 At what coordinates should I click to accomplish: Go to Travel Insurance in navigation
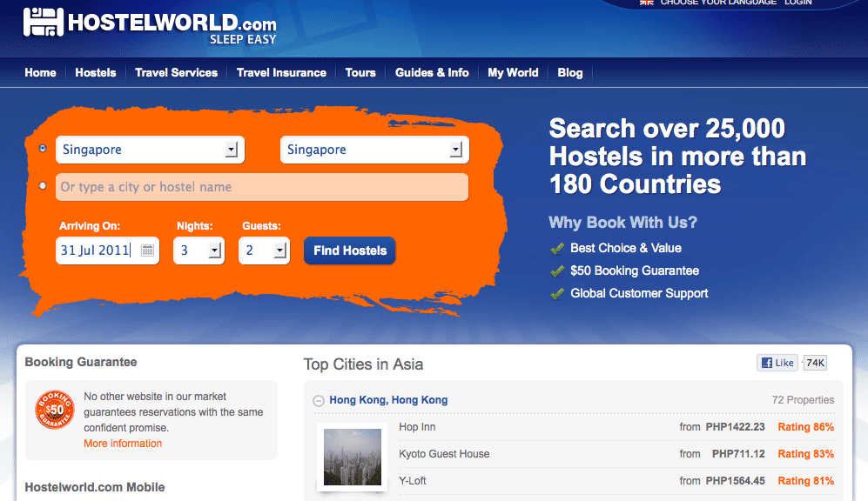point(281,73)
